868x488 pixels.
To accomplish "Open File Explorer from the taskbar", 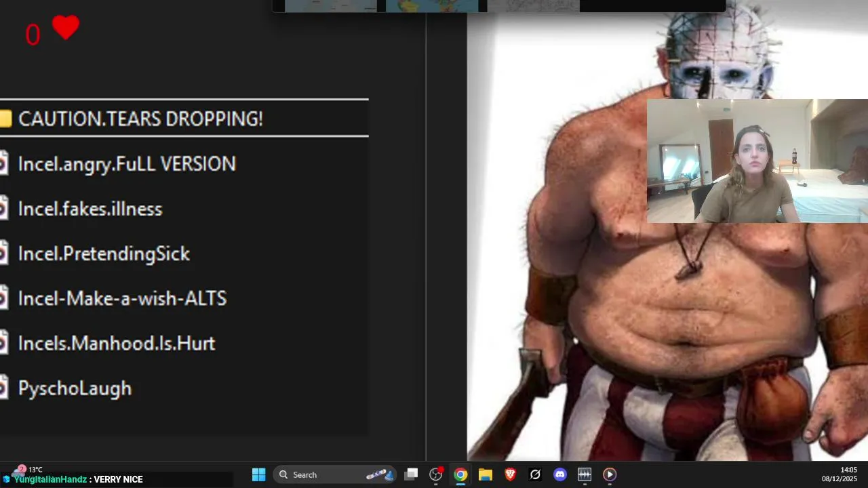I will click(486, 474).
